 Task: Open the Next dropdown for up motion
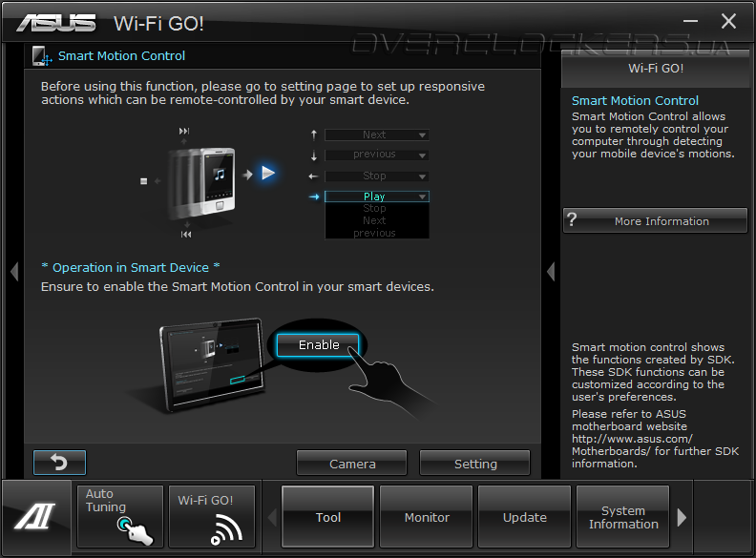[x=377, y=134]
